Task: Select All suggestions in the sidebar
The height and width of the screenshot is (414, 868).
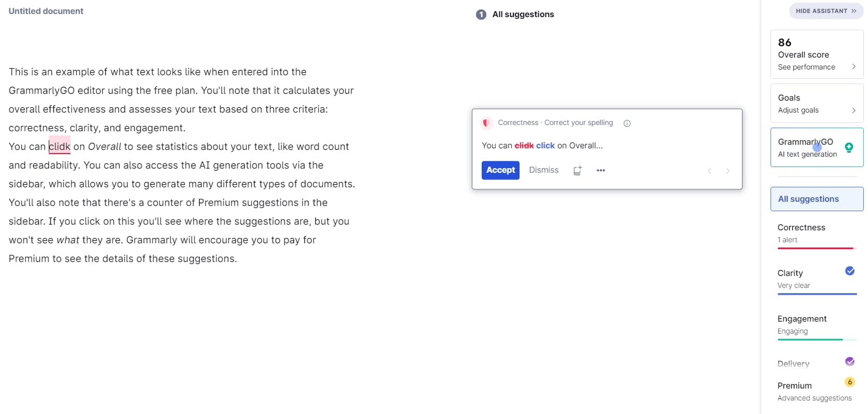Action: click(x=808, y=199)
